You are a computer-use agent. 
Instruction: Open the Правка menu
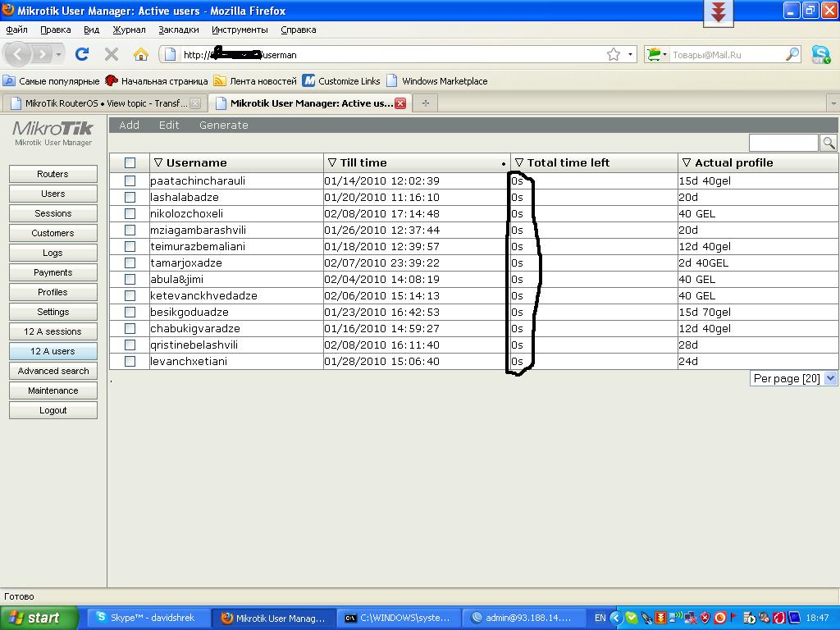coord(55,30)
